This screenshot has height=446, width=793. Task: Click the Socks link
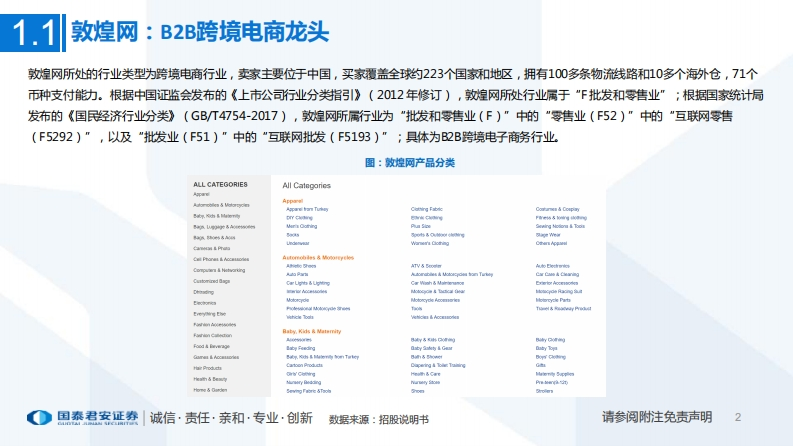(293, 235)
